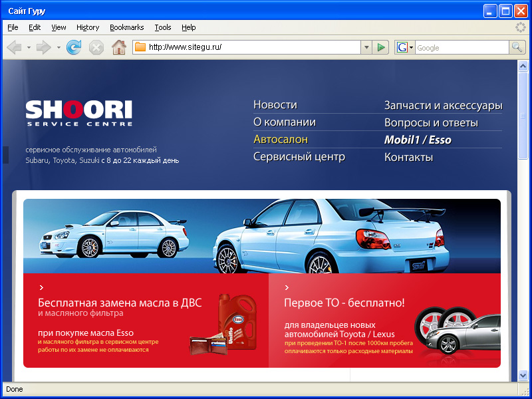Click the Google search engine icon

[x=402, y=47]
